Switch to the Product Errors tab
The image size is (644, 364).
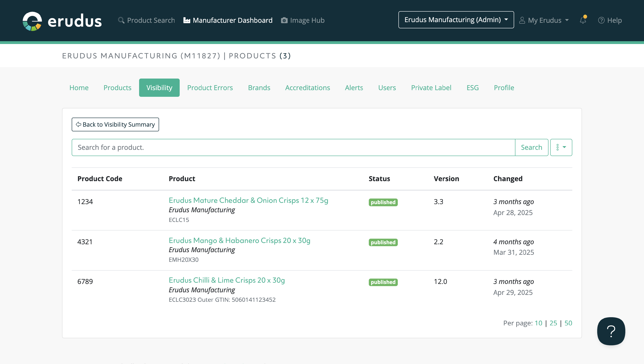pyautogui.click(x=210, y=88)
